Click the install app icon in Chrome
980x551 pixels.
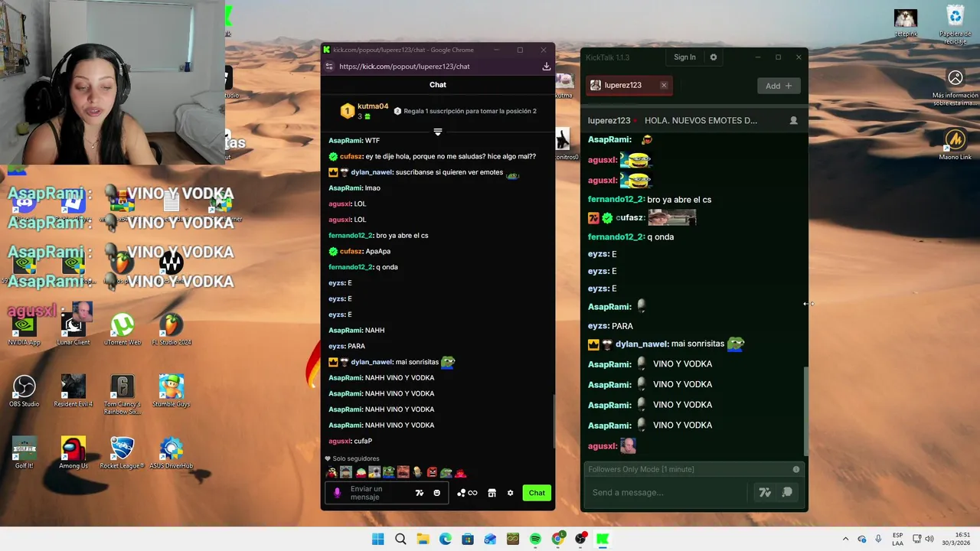tap(546, 67)
